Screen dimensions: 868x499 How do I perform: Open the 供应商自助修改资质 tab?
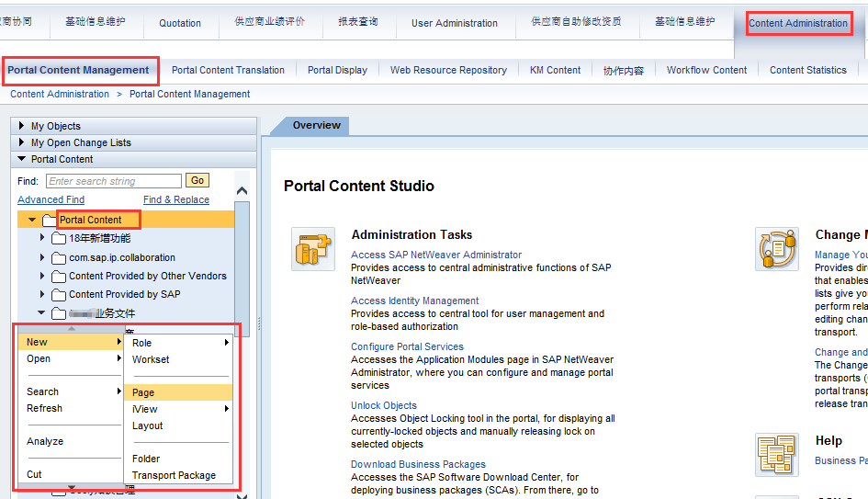[576, 22]
